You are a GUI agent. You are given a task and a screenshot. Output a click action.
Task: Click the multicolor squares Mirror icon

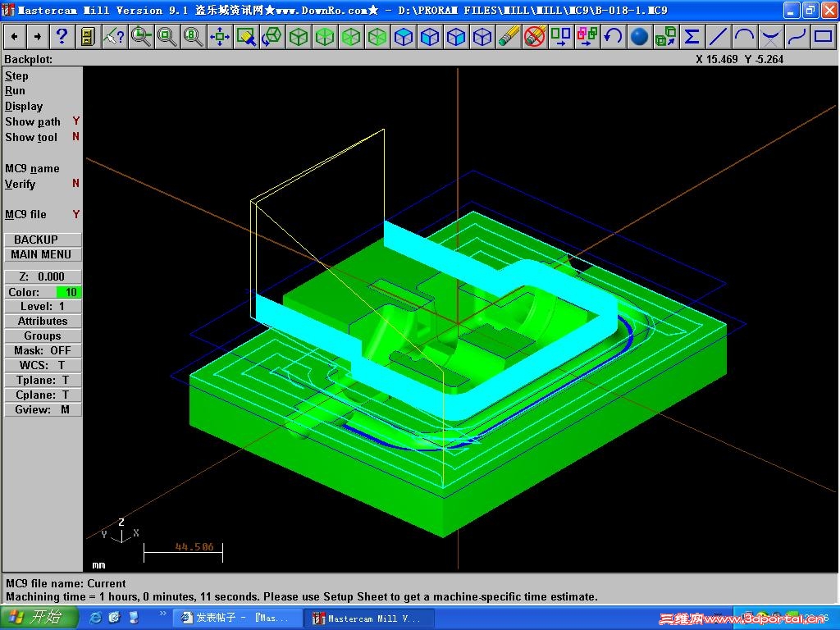click(587, 36)
